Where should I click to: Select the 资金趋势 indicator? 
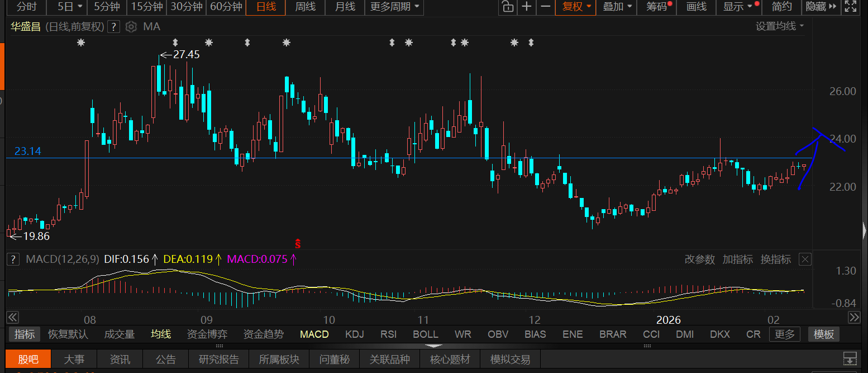click(x=263, y=334)
